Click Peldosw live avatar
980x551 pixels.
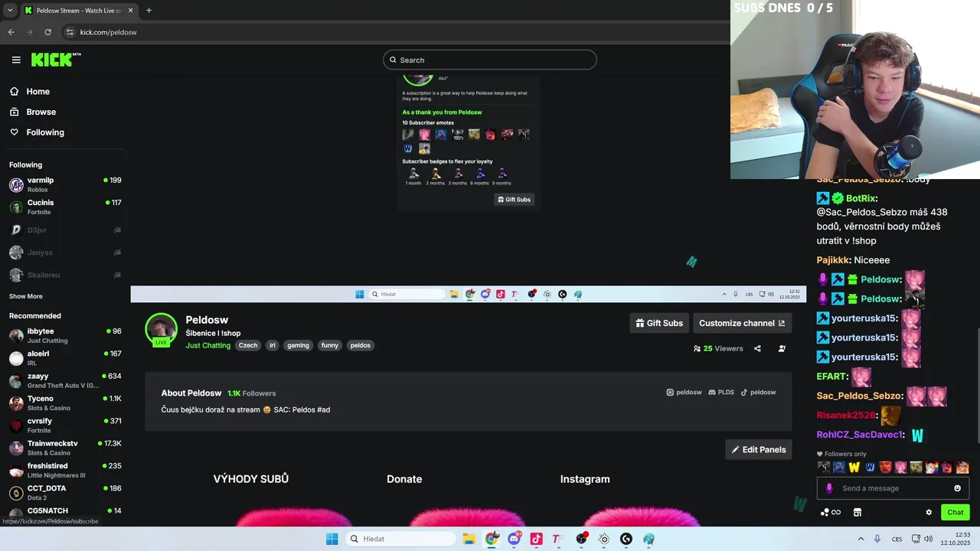161,330
